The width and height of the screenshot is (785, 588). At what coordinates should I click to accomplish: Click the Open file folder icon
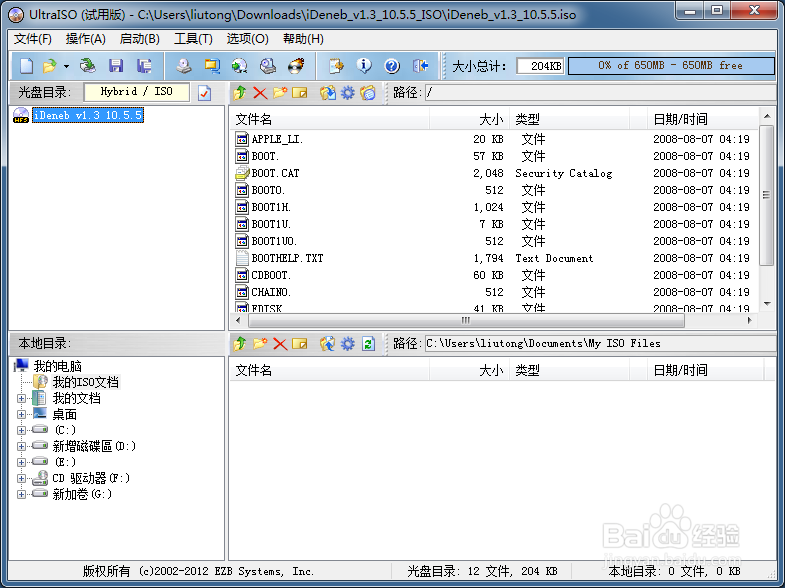50,66
